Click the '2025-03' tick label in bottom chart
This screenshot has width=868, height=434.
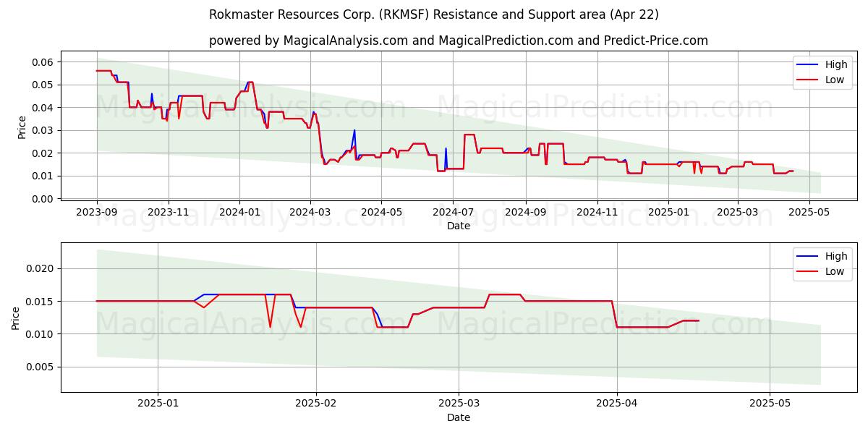[x=459, y=404]
